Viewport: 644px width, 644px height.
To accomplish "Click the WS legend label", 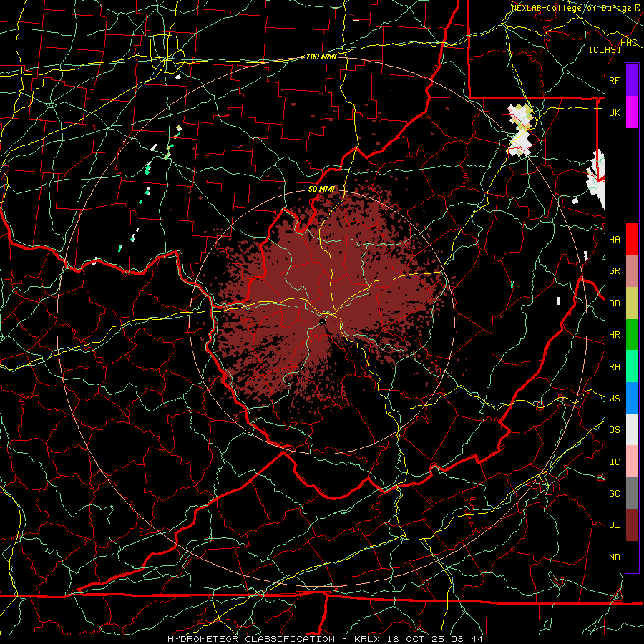I will [614, 399].
